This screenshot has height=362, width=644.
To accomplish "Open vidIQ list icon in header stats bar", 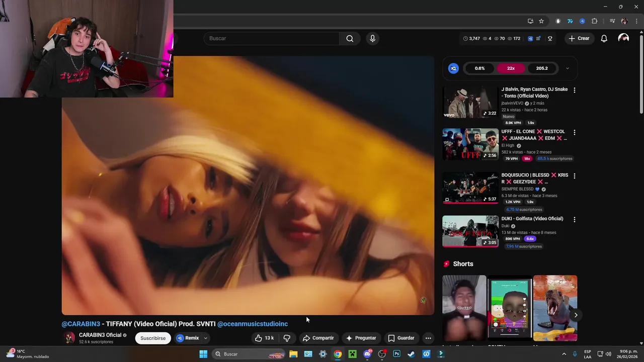I will tap(538, 39).
